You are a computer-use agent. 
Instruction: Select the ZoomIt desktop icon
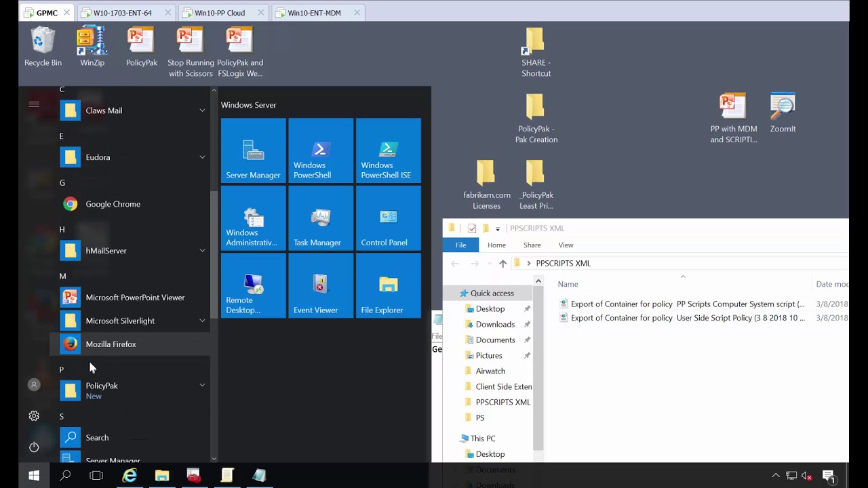[783, 113]
